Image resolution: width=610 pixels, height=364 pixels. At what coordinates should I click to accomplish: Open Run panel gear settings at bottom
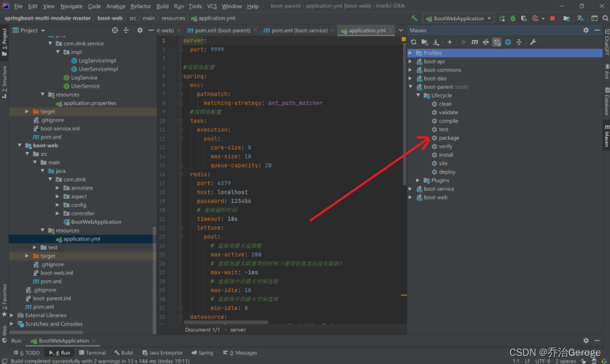tap(586, 341)
